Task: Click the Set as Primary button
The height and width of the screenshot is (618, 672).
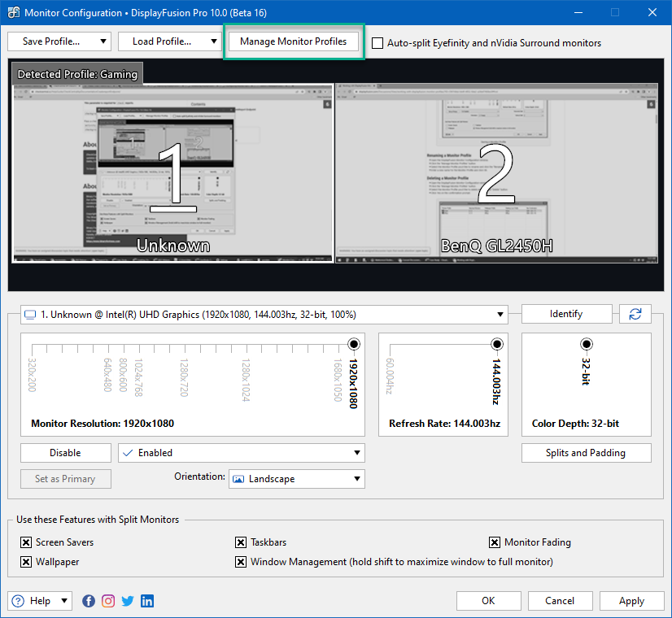Action: pos(66,479)
